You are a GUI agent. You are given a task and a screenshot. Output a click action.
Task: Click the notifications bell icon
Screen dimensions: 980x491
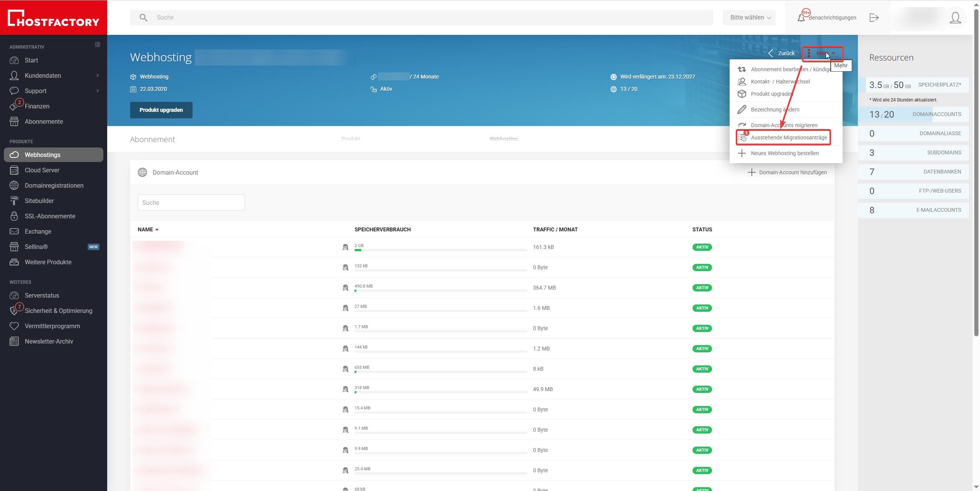click(801, 18)
